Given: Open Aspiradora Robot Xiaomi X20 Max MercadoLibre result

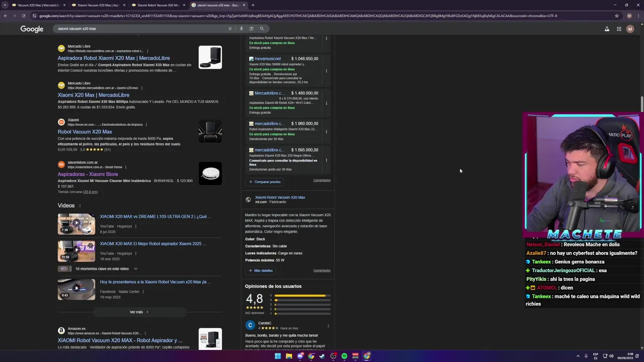Looking at the screenshot, I should tap(114, 58).
